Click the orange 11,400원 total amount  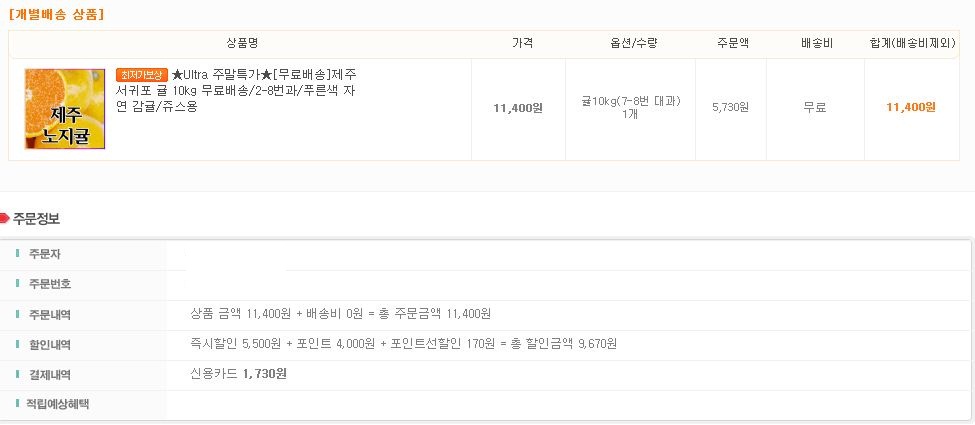click(911, 107)
